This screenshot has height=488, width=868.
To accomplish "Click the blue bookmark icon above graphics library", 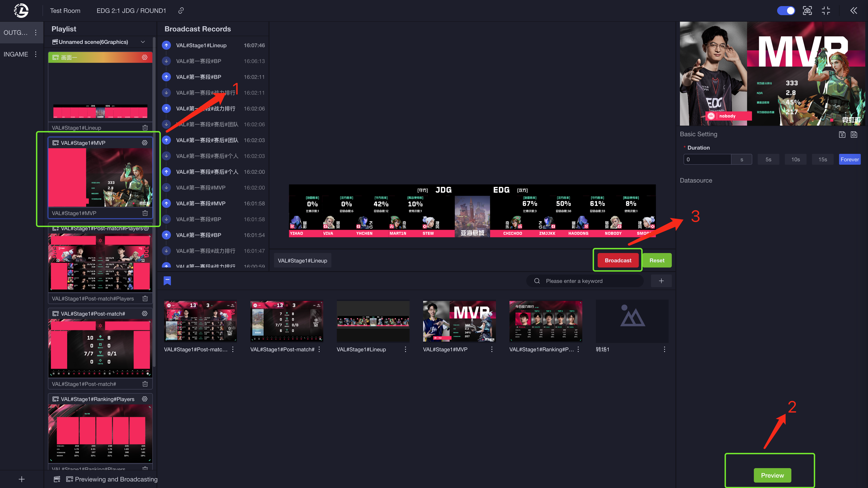I will 167,281.
